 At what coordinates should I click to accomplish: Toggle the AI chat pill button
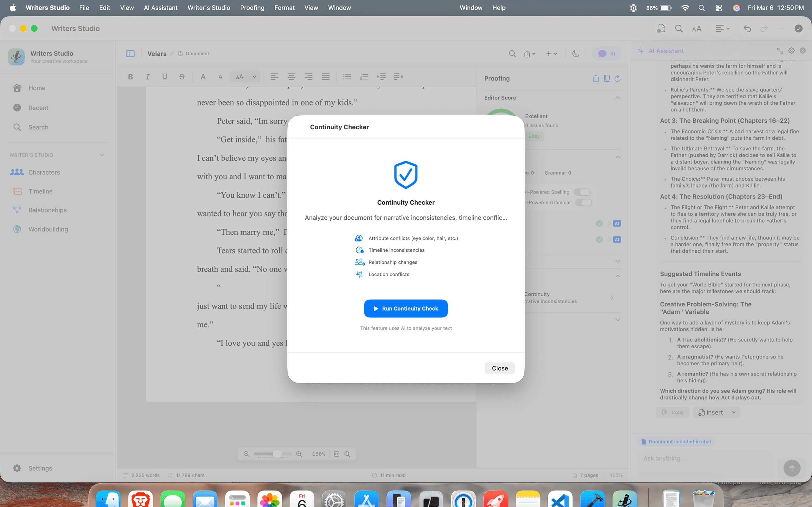point(607,54)
